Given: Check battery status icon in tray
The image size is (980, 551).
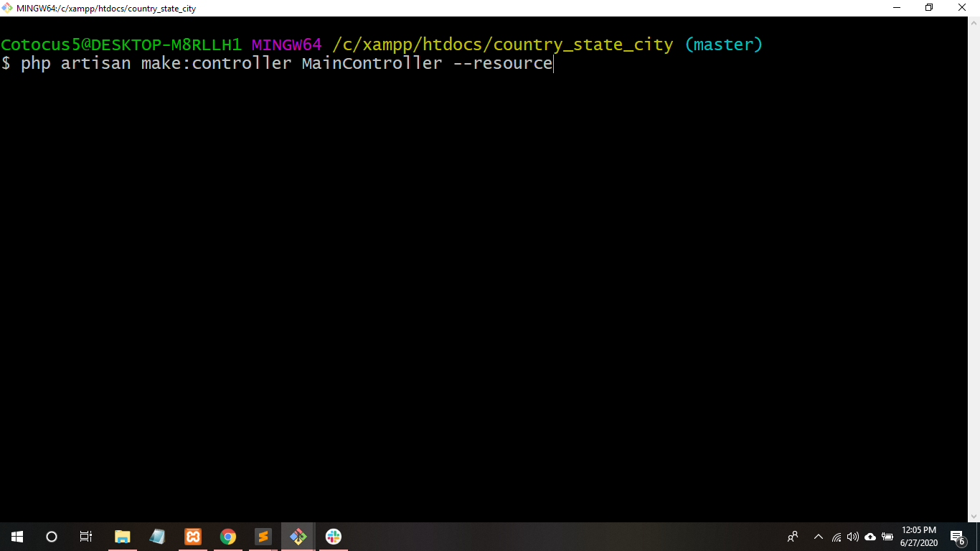Looking at the screenshot, I should (887, 537).
